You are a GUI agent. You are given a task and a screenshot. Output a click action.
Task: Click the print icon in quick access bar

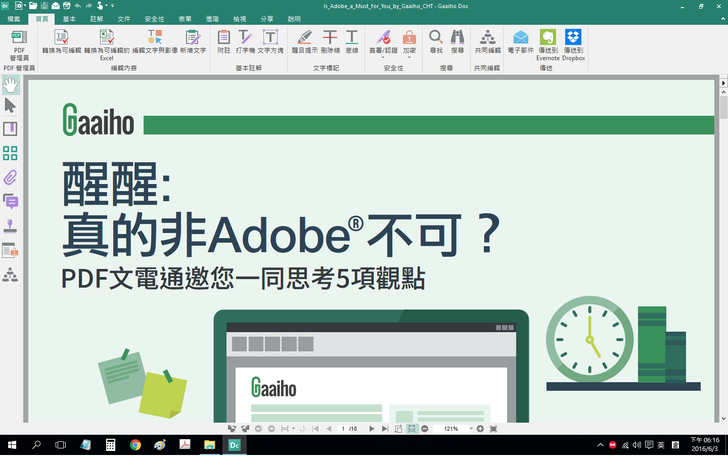click(x=66, y=6)
